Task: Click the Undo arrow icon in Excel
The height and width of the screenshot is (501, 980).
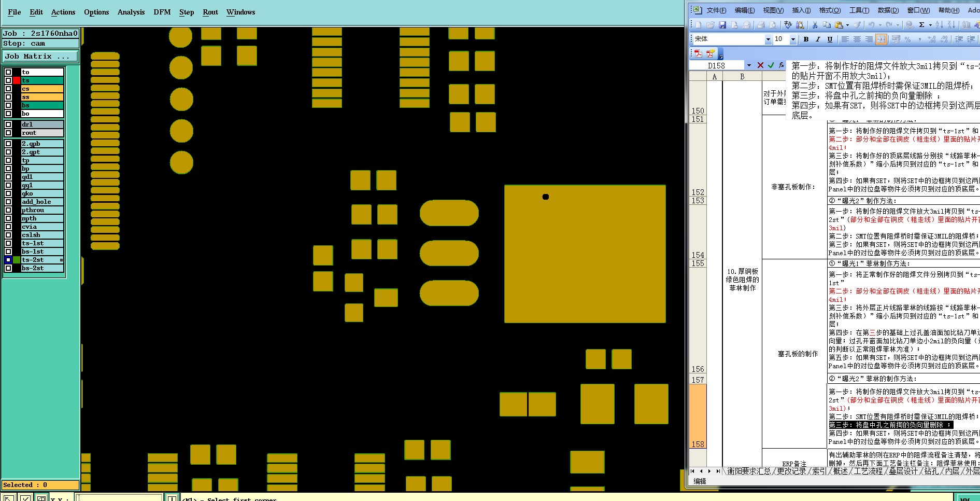Action: (x=872, y=25)
